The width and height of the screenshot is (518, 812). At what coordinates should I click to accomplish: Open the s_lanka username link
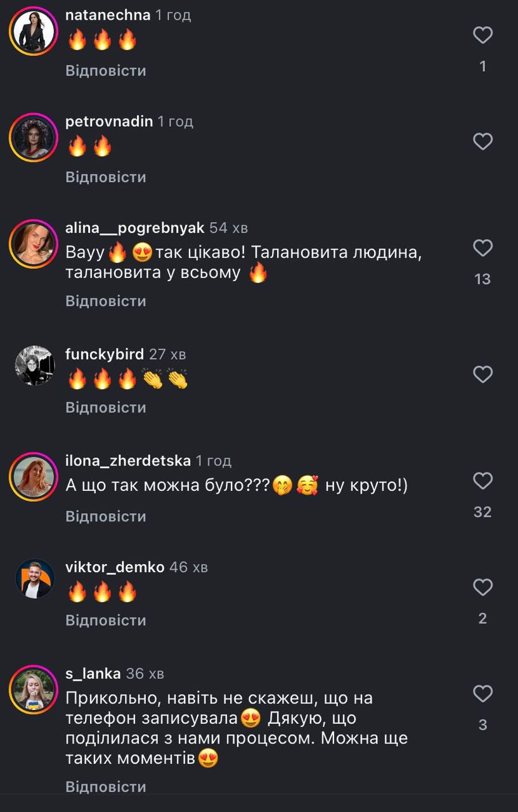[93, 673]
